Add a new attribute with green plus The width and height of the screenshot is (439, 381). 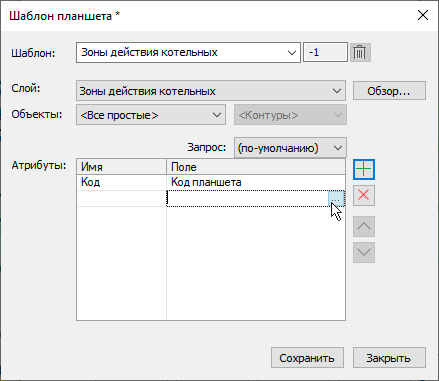tap(364, 169)
